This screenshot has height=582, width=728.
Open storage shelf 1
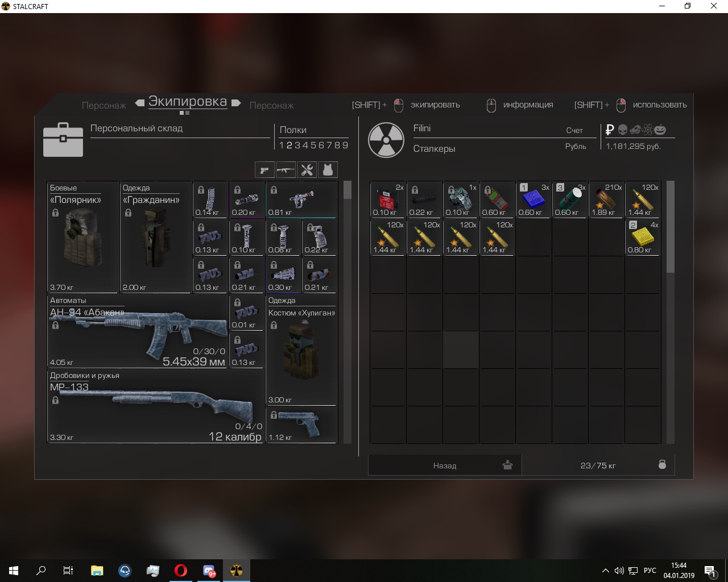[282, 145]
